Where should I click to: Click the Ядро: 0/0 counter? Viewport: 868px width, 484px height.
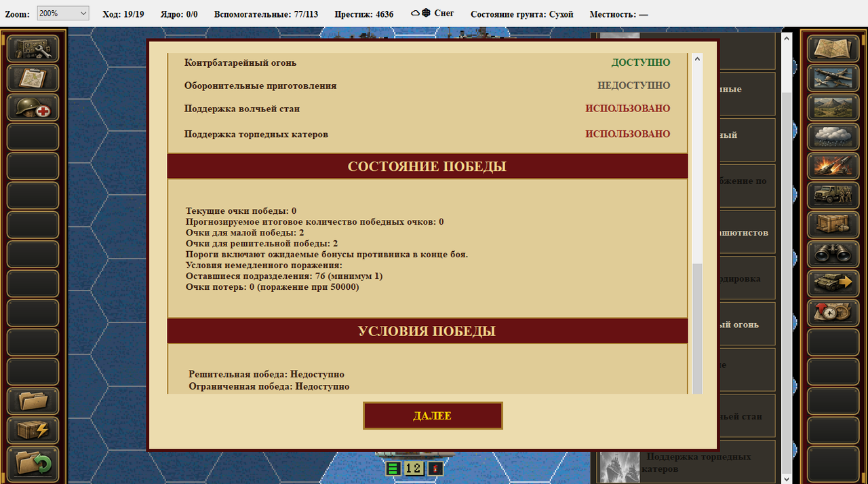pyautogui.click(x=179, y=14)
